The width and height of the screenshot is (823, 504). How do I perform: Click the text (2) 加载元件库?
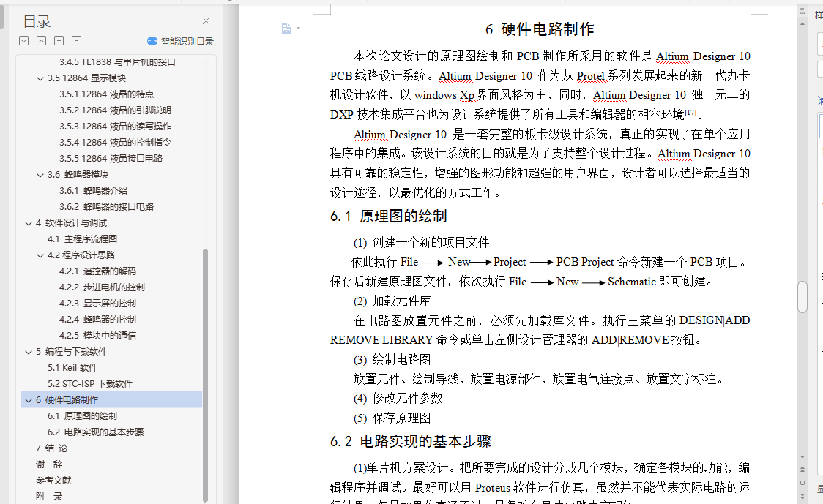[392, 301]
